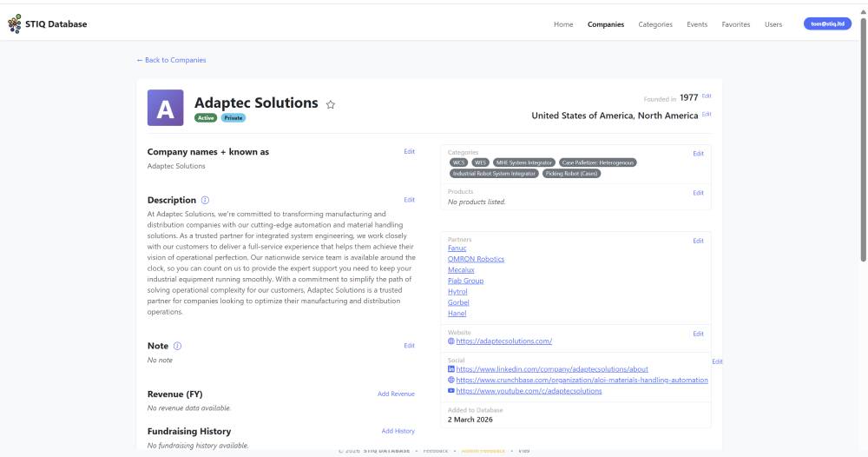Click the Active status badge
The height and width of the screenshot is (457, 868).
206,118
